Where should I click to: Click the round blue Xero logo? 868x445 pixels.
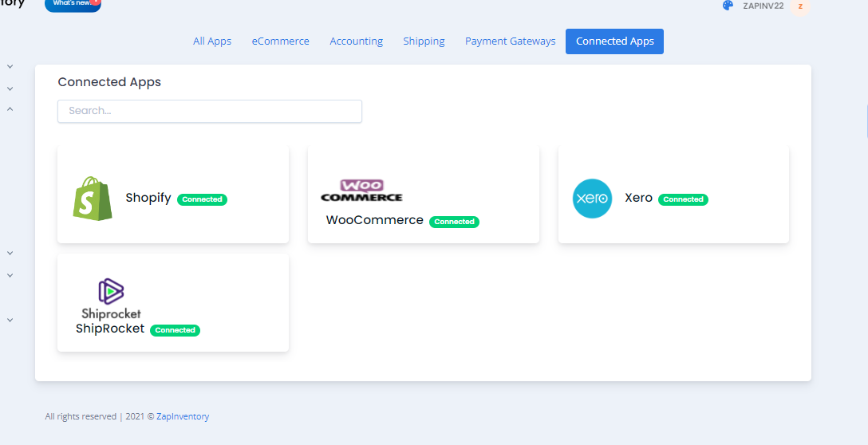pos(592,198)
